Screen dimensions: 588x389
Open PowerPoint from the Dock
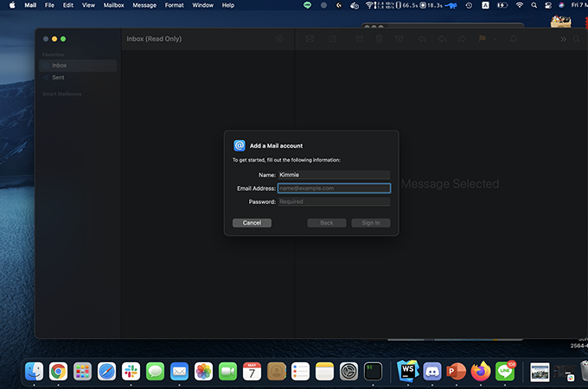(456, 372)
